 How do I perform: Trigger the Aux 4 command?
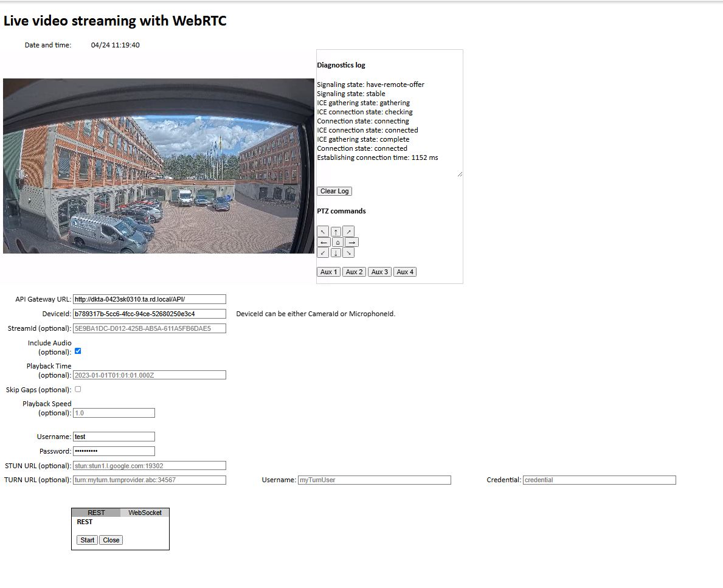point(405,272)
